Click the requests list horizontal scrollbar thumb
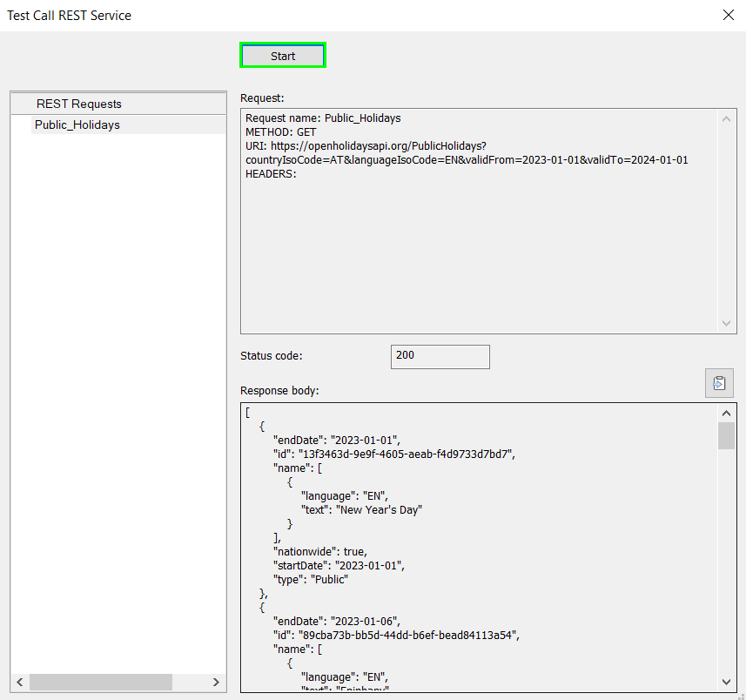 click(x=100, y=681)
